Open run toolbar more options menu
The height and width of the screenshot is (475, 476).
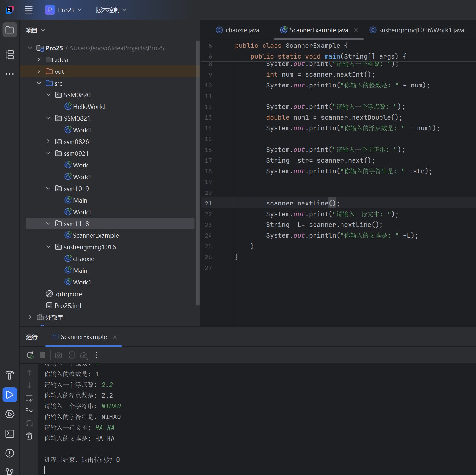pyautogui.click(x=96, y=355)
